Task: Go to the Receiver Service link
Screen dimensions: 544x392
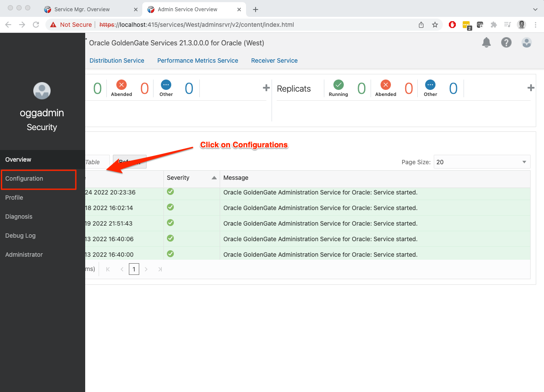Action: tap(274, 61)
